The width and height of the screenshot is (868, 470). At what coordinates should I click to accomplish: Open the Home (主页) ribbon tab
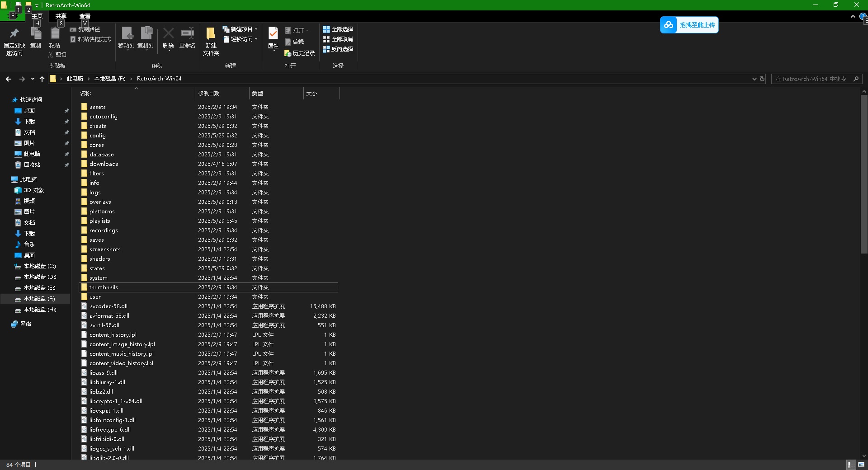[x=37, y=16]
